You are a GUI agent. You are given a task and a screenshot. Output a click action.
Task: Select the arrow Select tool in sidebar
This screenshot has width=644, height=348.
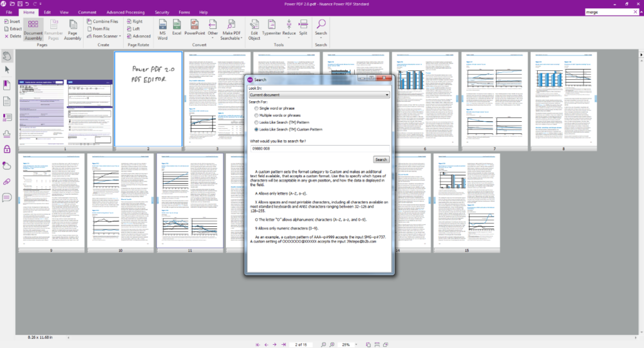pos(7,70)
